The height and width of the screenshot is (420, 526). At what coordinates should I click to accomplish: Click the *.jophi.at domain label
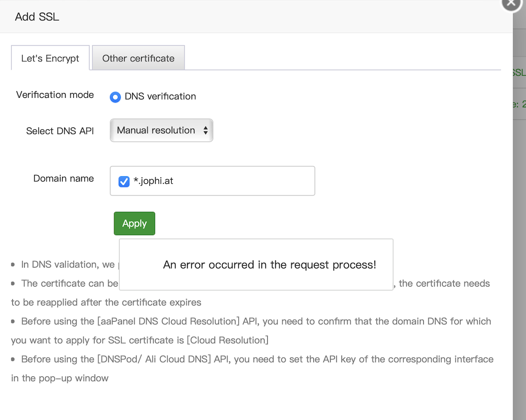[153, 181]
